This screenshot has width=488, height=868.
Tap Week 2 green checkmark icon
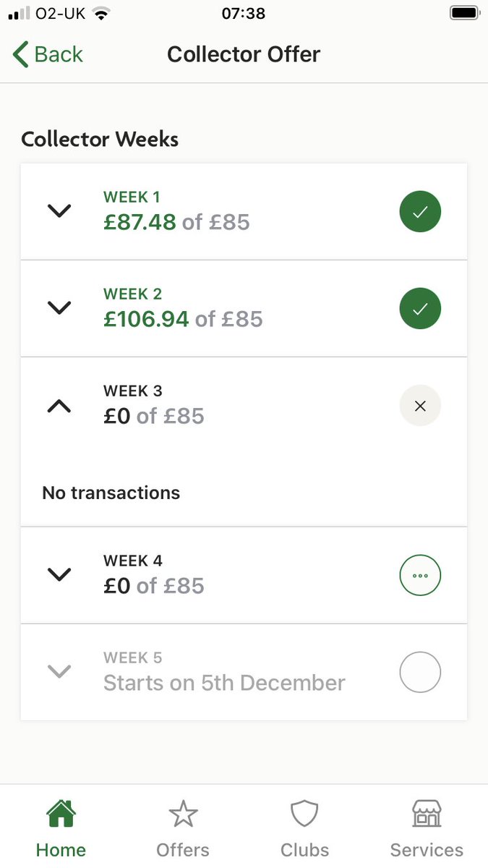pyautogui.click(x=420, y=309)
